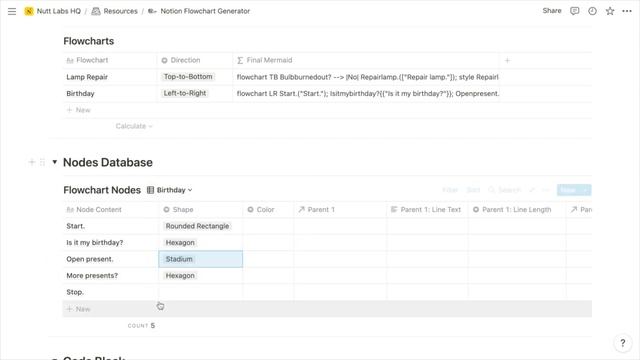Select the Hexagon tag for More presents?
Screen dimensions: 640x360
pos(180,276)
